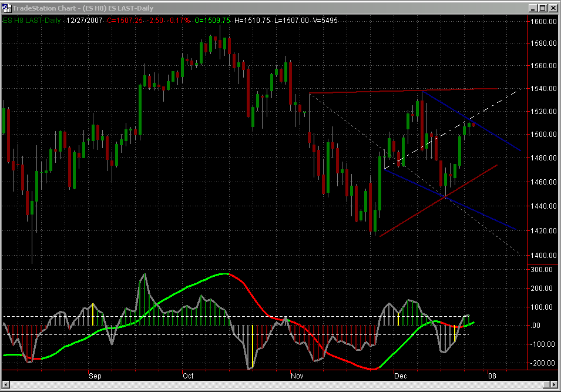Click the 1500.00 price axis label
The width and height of the screenshot is (561, 392).
[544, 134]
